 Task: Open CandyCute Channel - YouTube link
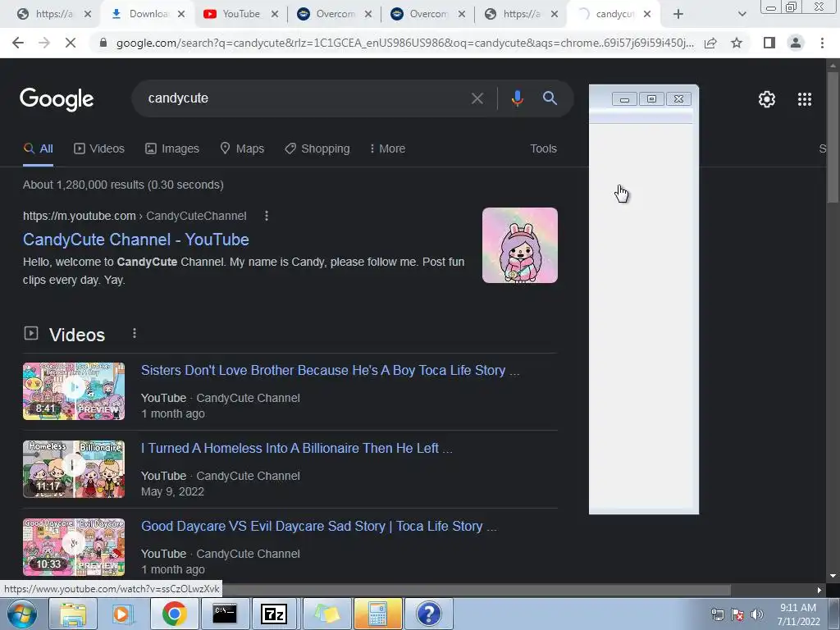point(136,240)
